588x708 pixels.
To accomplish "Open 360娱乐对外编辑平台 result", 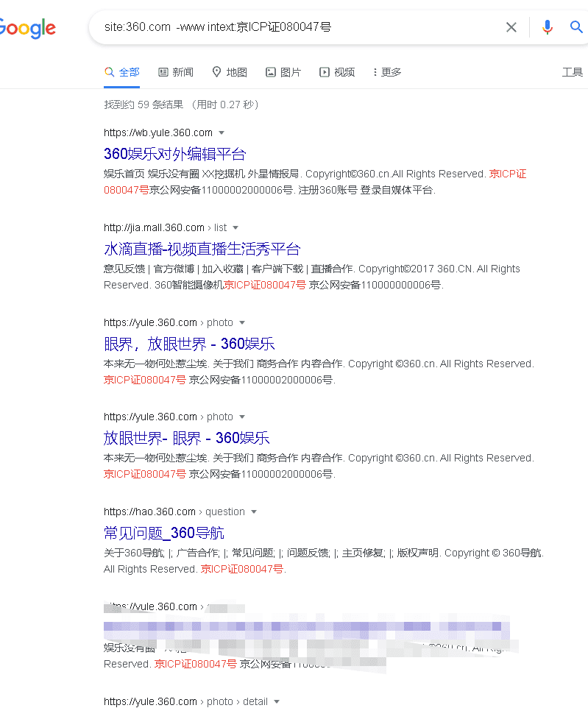I will point(174,154).
